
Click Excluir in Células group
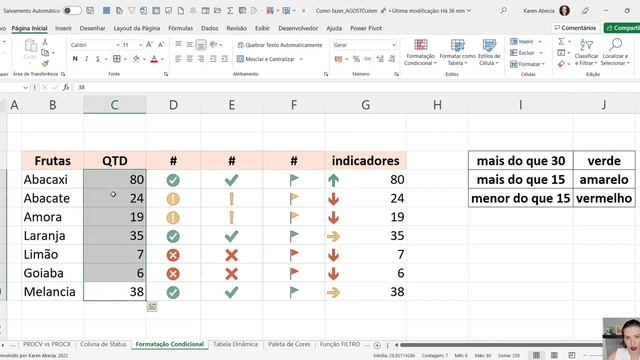point(526,53)
